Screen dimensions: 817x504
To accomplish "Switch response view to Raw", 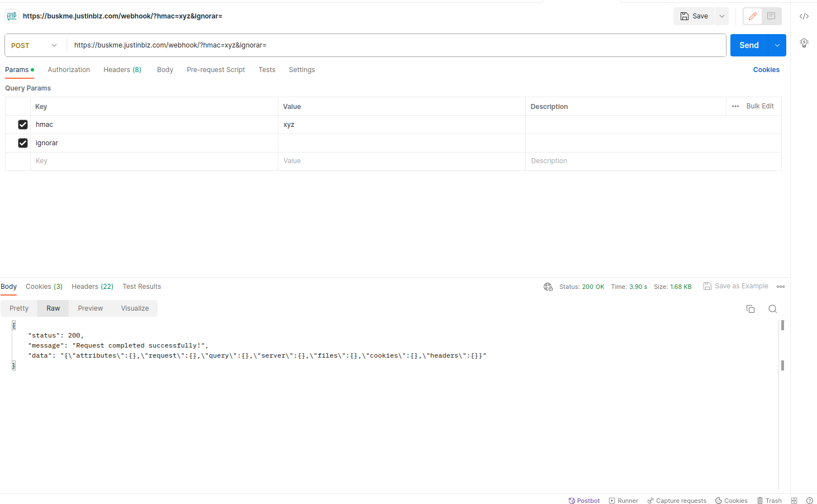I will pos(53,308).
